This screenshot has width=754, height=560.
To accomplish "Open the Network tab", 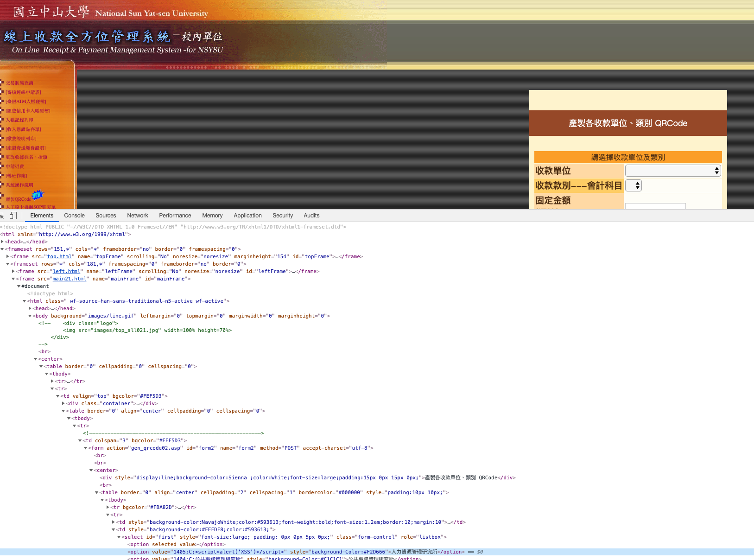I will [138, 216].
